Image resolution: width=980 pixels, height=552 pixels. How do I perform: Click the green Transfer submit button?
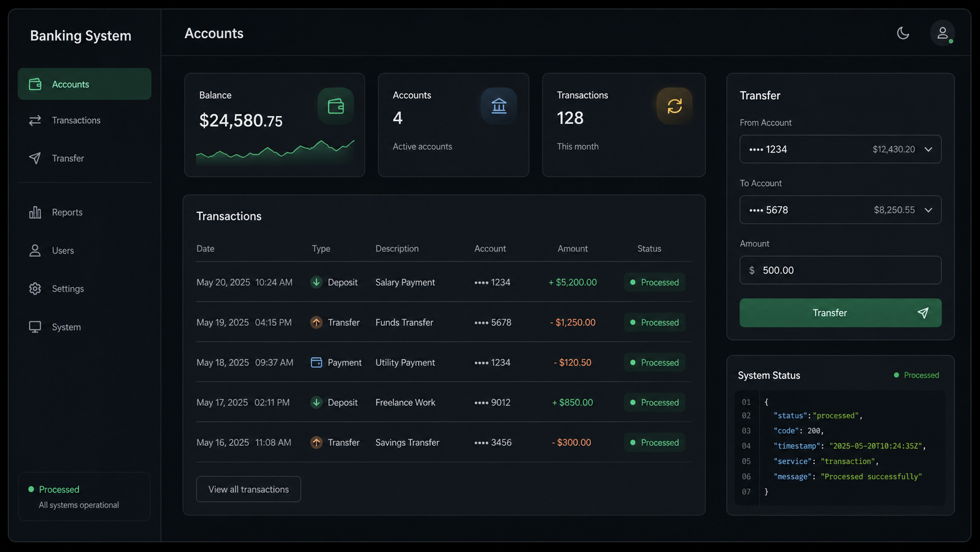pos(840,313)
